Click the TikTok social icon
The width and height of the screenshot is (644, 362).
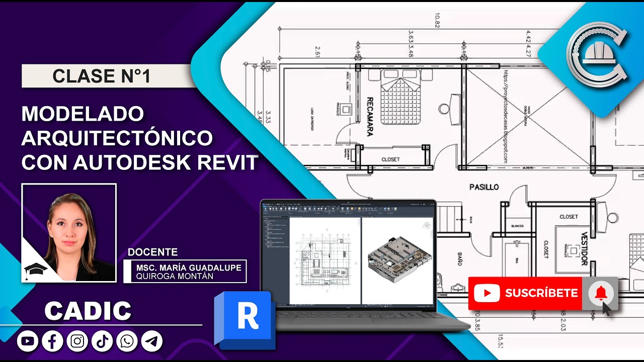tap(102, 341)
